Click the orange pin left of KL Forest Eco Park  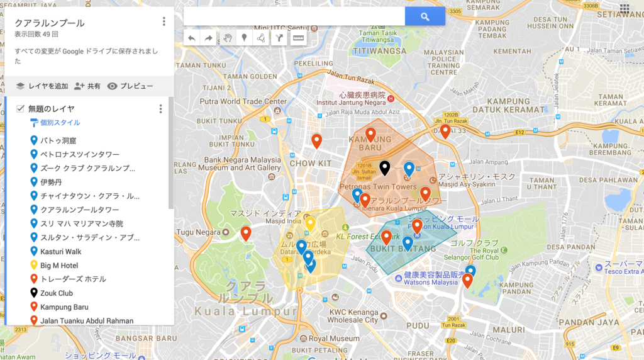386,237
